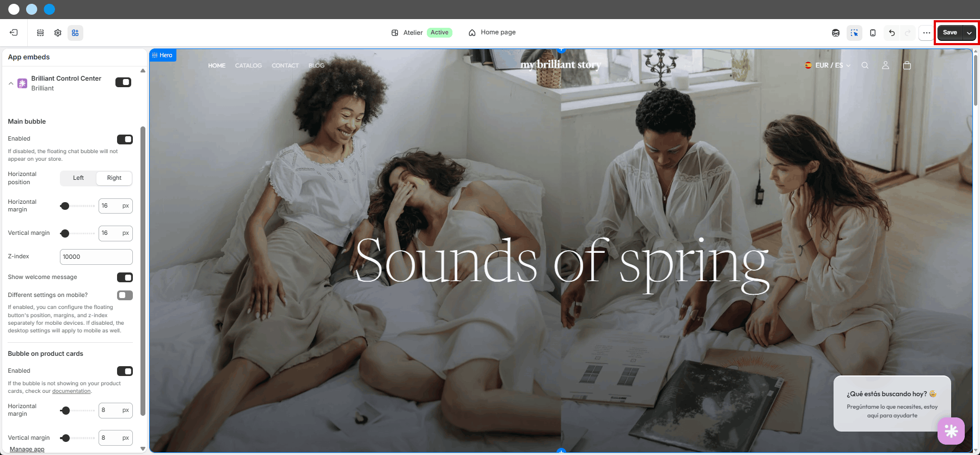Open the Sections panel icon
Screen dimensions: 980x455
coord(40,33)
